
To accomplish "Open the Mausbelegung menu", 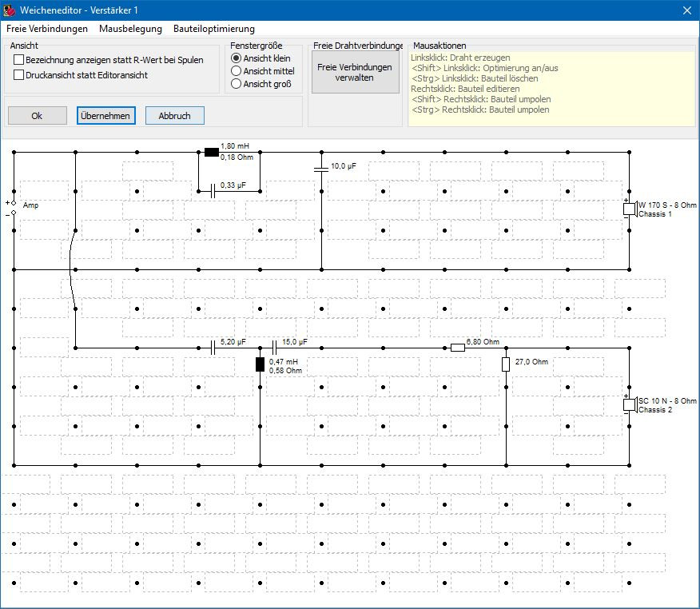I will click(x=130, y=29).
